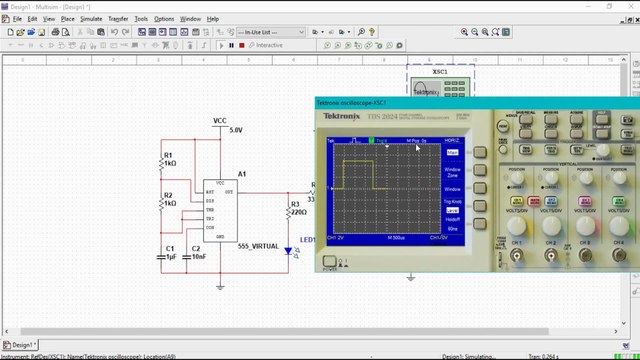
Task: Click the New design file icon
Action: click(11, 32)
